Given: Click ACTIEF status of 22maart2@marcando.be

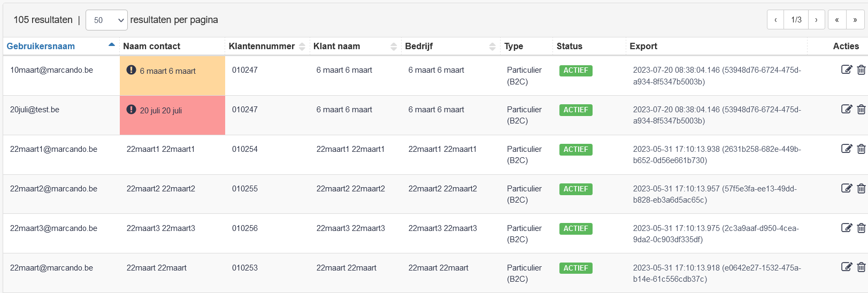Looking at the screenshot, I should pos(575,189).
